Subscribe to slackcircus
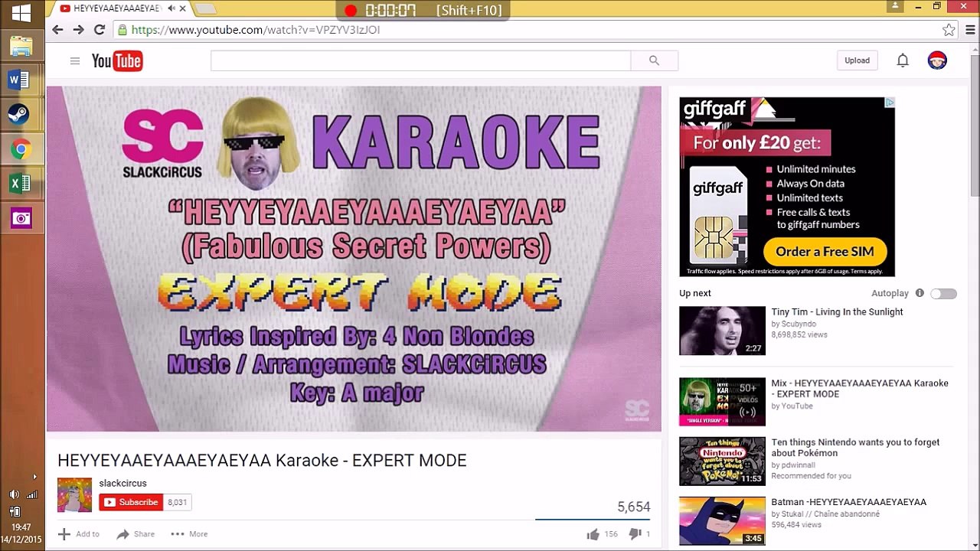Image resolution: width=980 pixels, height=551 pixels. 132,502
